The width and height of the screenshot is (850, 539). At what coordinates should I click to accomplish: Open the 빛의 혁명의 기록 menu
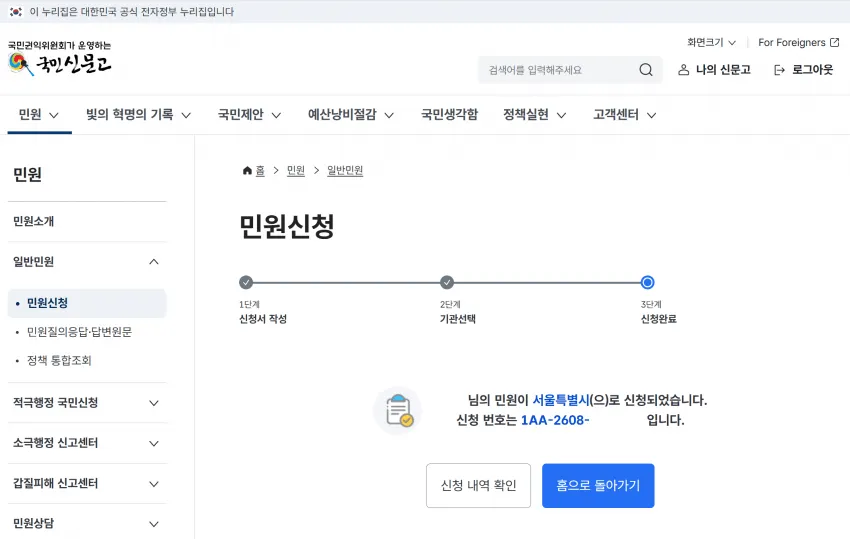(139, 114)
